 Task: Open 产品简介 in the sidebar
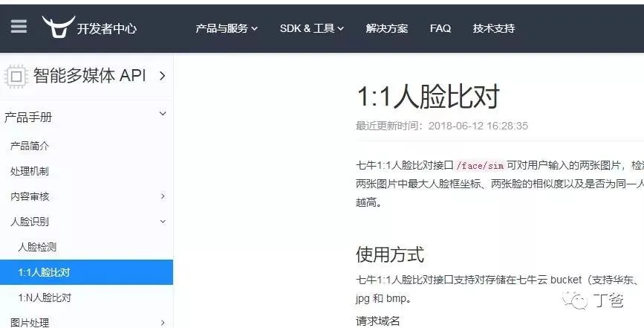pos(30,146)
